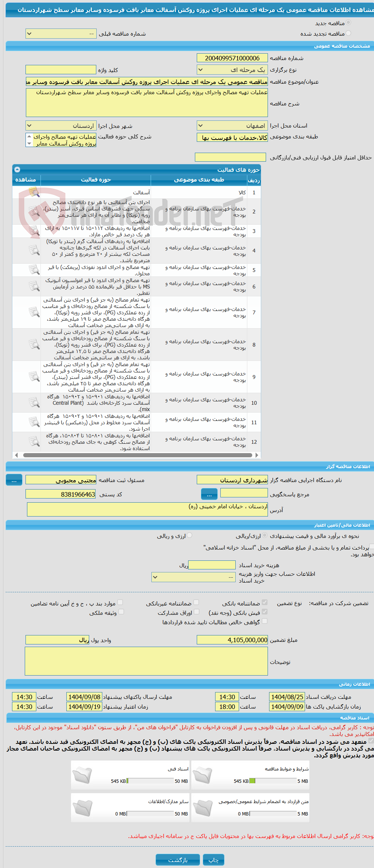Toggle اسناد خزانه اسلامی payment checkbox
Viewport: 374px width, 868px height.
[x=371, y=547]
